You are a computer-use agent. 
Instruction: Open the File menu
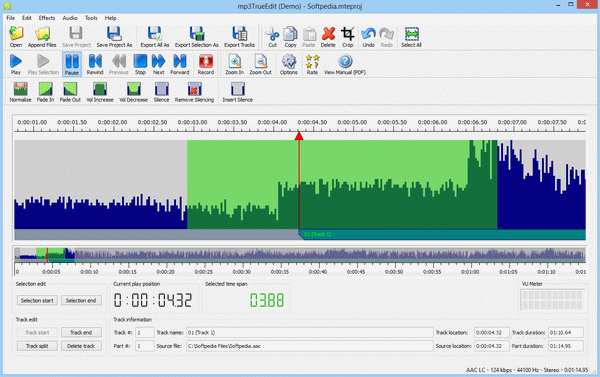tap(10, 18)
